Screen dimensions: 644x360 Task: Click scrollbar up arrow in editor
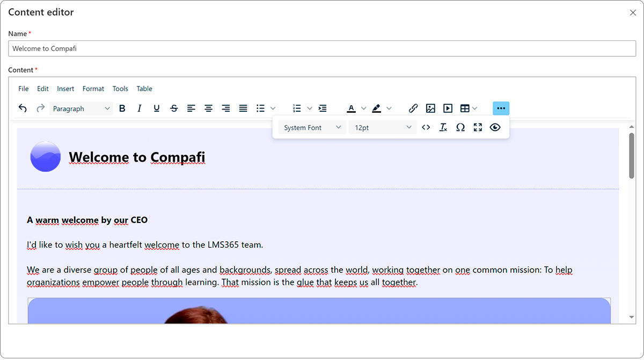(x=632, y=126)
